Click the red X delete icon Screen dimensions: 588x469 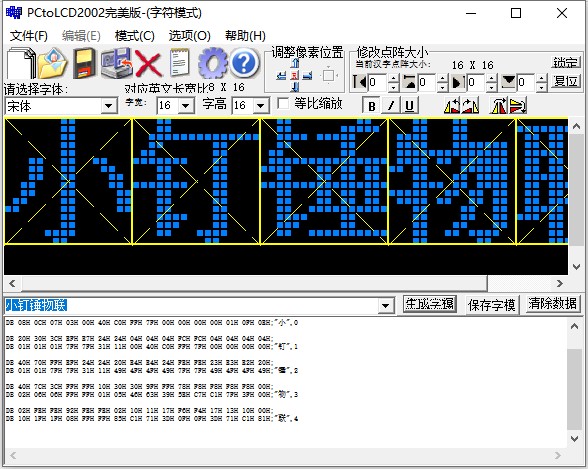pyautogui.click(x=148, y=64)
